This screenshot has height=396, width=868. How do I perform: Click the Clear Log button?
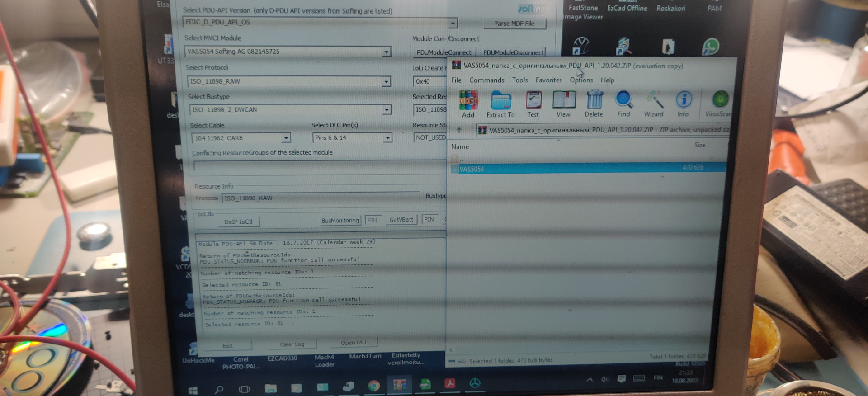pos(292,344)
